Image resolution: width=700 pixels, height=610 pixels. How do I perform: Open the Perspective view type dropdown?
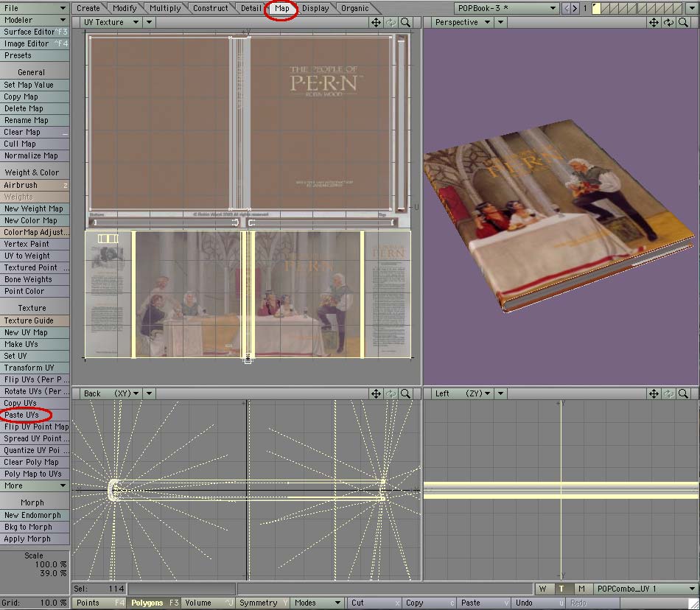pyautogui.click(x=462, y=22)
